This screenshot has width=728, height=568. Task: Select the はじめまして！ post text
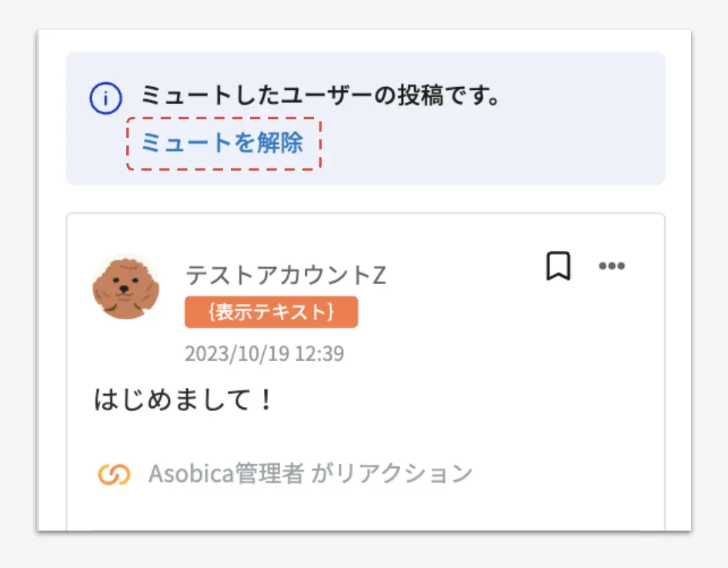tap(183, 400)
